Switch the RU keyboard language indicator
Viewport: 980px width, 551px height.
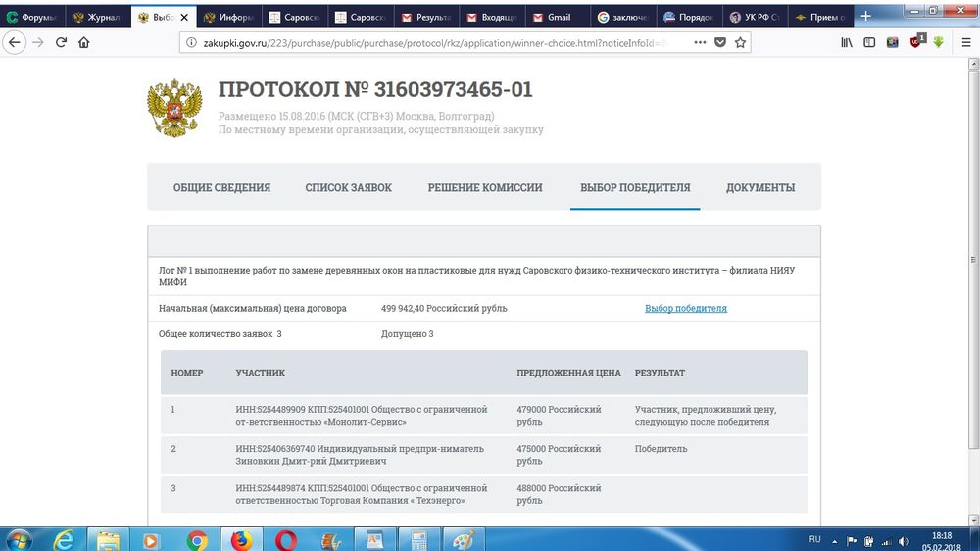814,539
